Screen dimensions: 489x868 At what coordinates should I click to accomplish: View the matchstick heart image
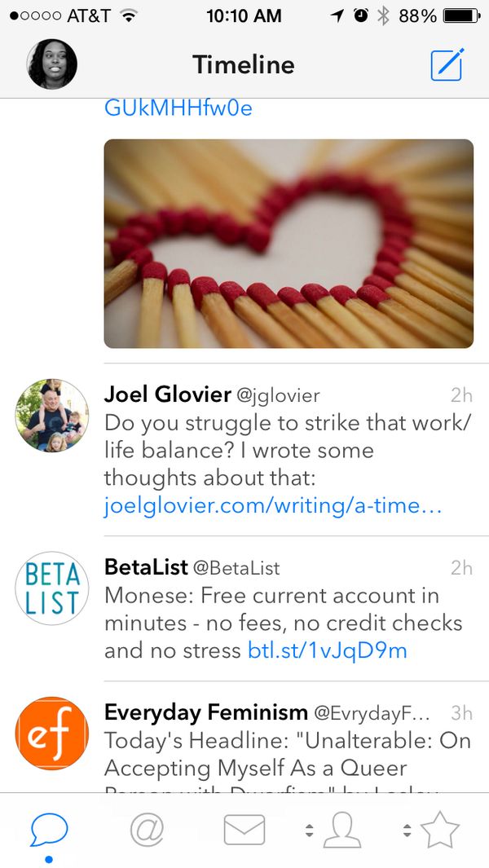(289, 244)
